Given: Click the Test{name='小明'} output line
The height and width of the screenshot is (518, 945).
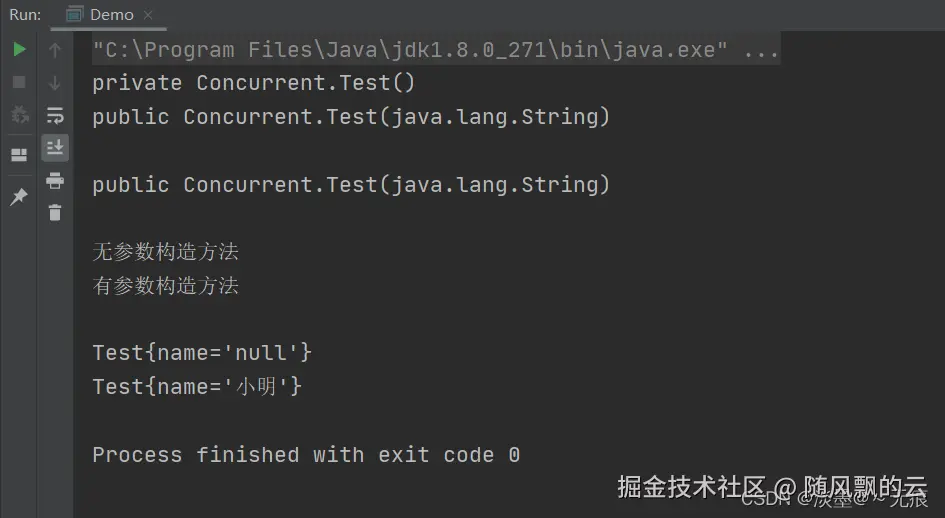Looking at the screenshot, I should pos(197,386).
